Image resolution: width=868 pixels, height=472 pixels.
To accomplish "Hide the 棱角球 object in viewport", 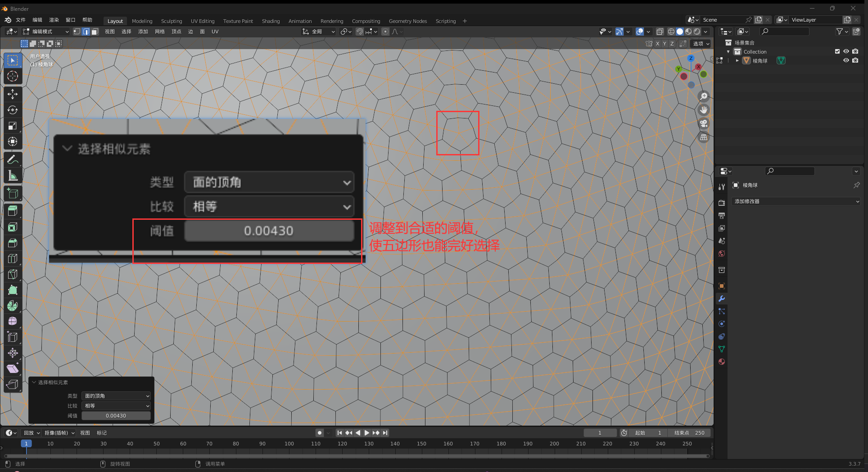I will tap(846, 60).
